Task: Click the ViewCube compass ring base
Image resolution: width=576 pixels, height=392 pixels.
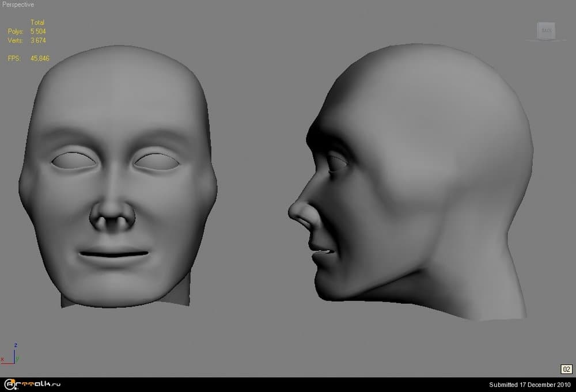Action: click(546, 40)
